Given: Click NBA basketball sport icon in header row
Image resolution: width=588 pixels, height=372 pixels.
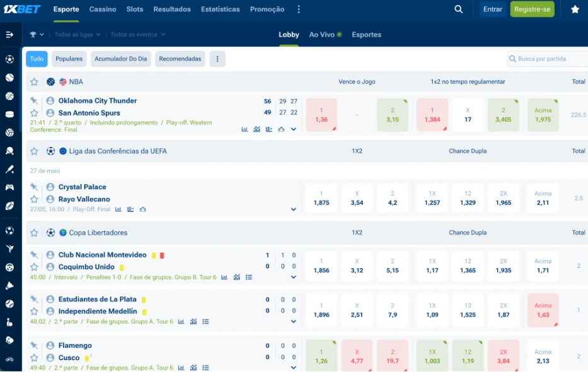Looking at the screenshot, I should pyautogui.click(x=50, y=82).
